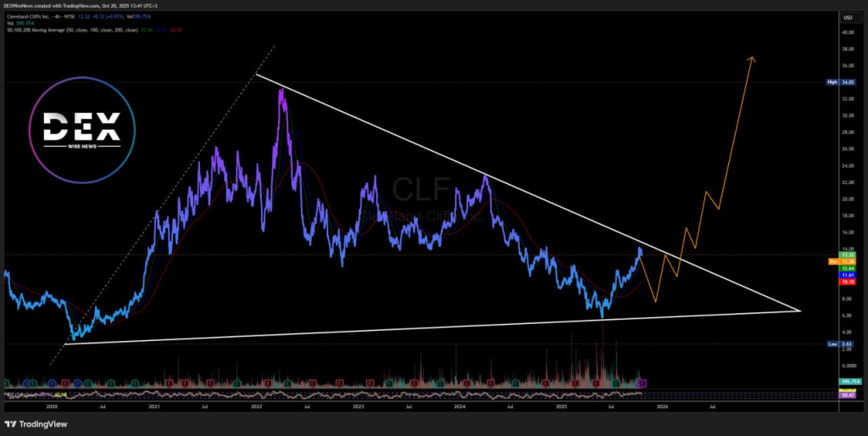Image resolution: width=868 pixels, height=436 pixels.
Task: Open the USD currency selector
Action: pyautogui.click(x=846, y=17)
